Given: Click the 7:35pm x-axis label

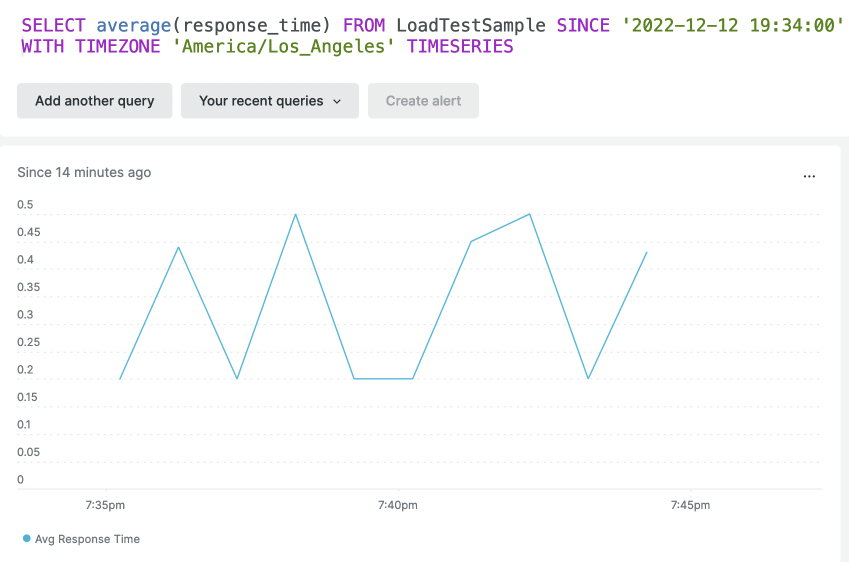Looking at the screenshot, I should click(105, 505).
